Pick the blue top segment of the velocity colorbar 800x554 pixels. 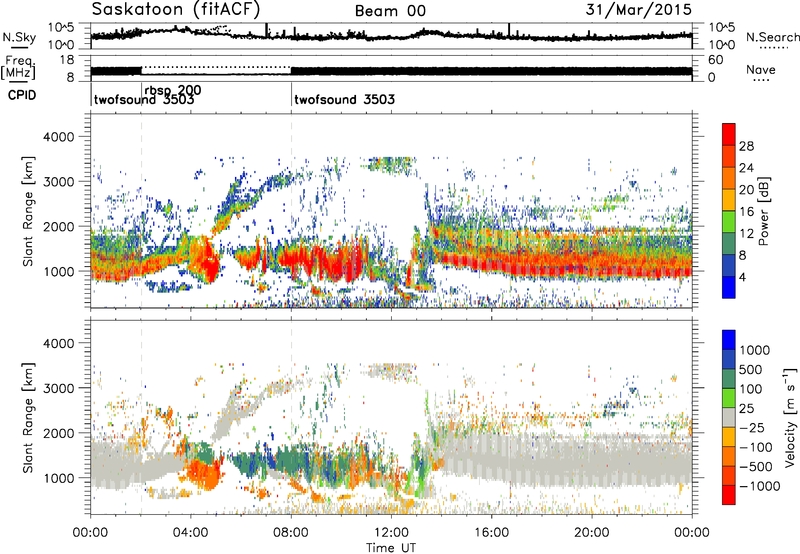[729, 340]
